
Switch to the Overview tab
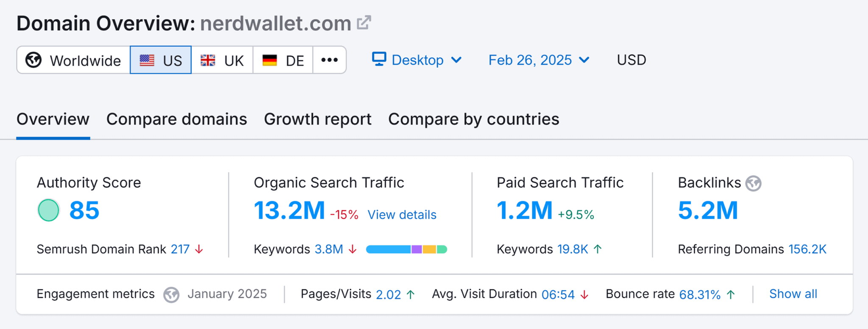coord(53,119)
